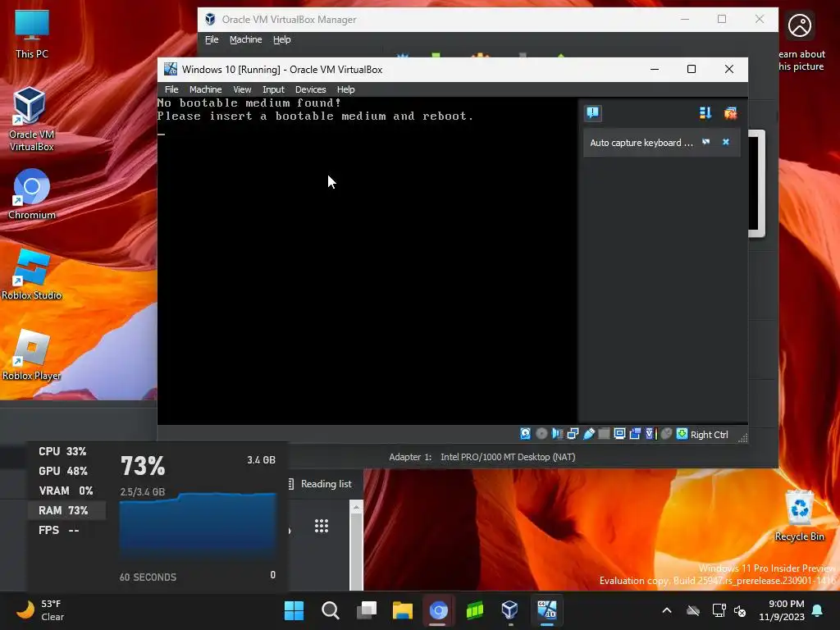Click the network tray icon
840x630 pixels.
[x=719, y=610]
